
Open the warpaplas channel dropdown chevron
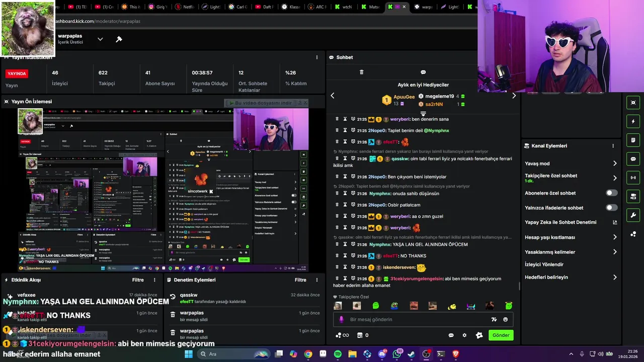click(100, 39)
